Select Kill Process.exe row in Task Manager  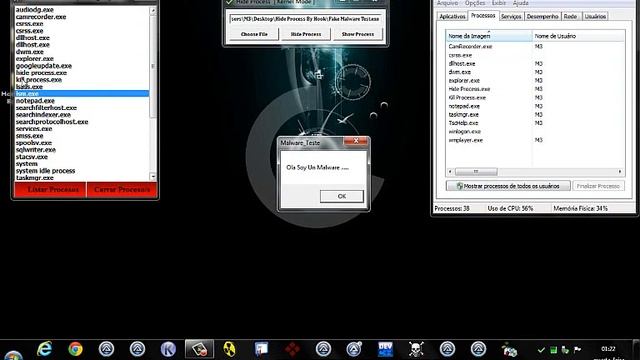(x=535, y=98)
